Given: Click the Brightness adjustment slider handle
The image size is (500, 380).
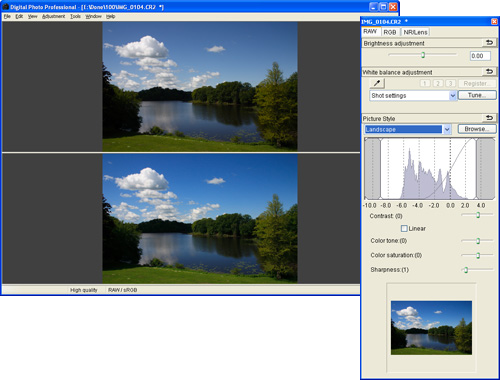Looking at the screenshot, I should tap(423, 55).
